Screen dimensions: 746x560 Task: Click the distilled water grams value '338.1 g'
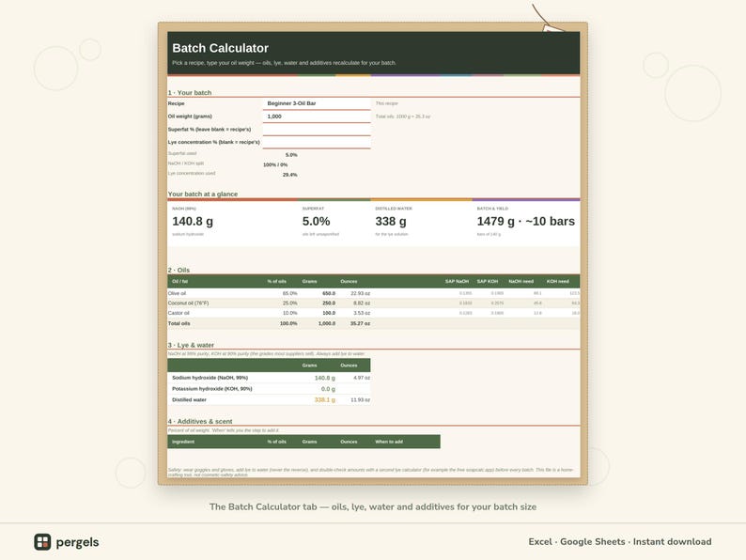point(324,399)
